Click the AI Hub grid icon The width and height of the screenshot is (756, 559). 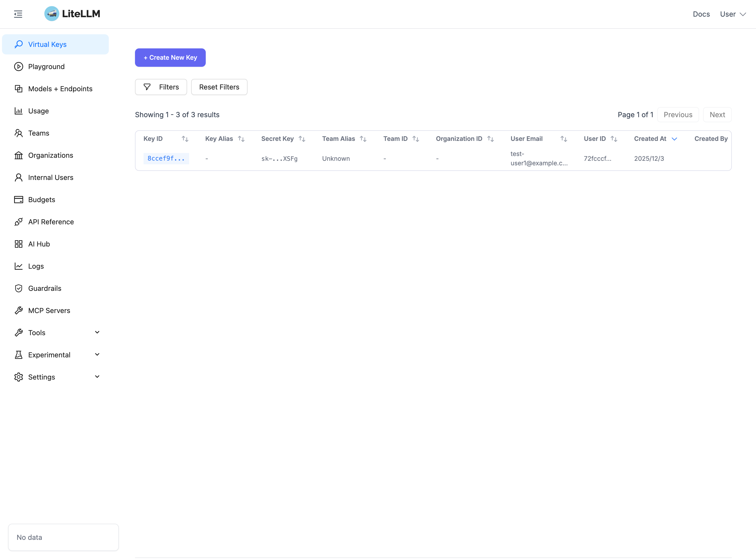pyautogui.click(x=19, y=244)
